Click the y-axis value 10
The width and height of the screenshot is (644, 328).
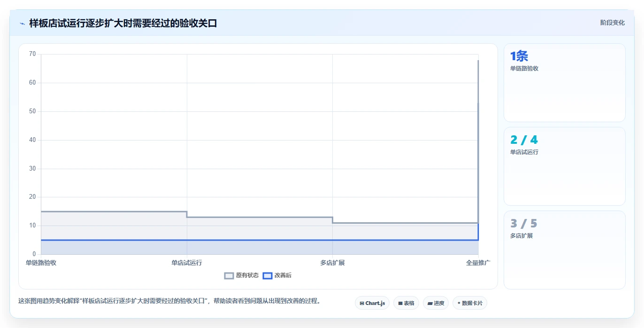coord(32,226)
